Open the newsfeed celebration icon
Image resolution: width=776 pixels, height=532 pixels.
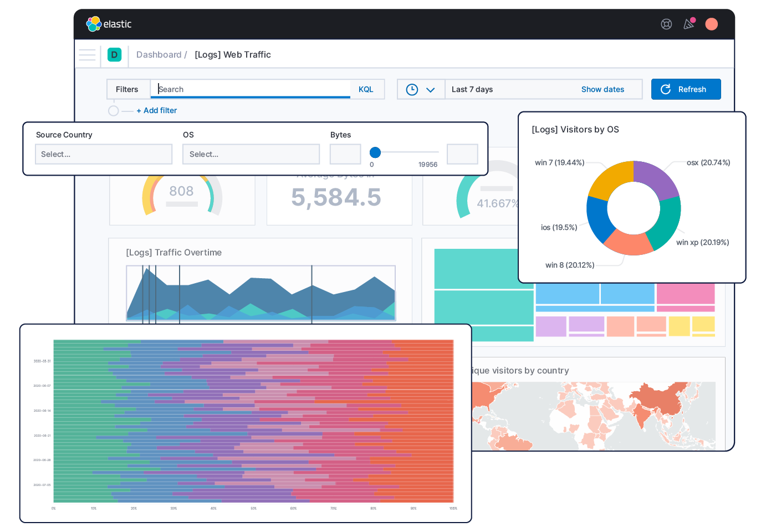[689, 24]
